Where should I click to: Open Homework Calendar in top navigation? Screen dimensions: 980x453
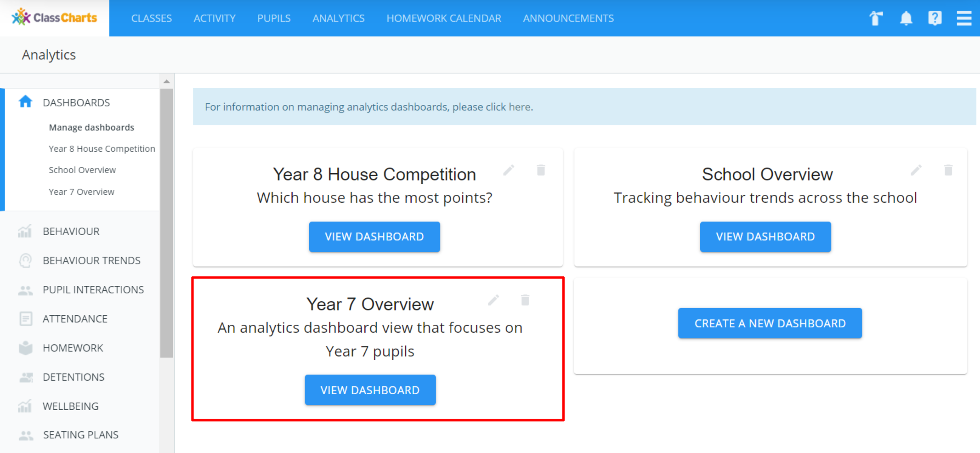click(x=444, y=18)
